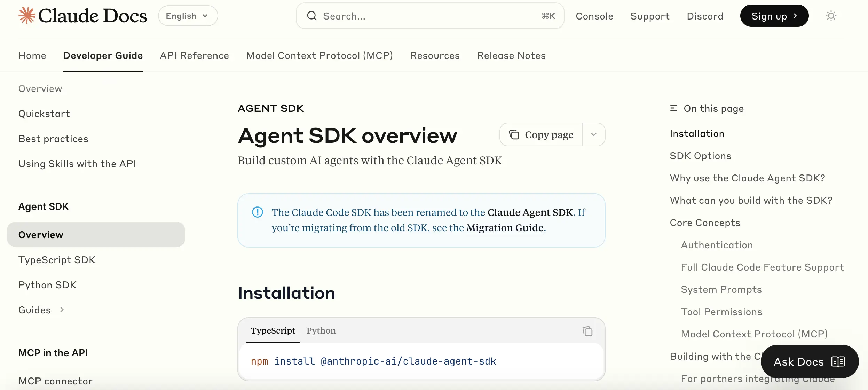Toggle the light/dark theme sun icon
This screenshot has width=868, height=390.
(x=831, y=16)
